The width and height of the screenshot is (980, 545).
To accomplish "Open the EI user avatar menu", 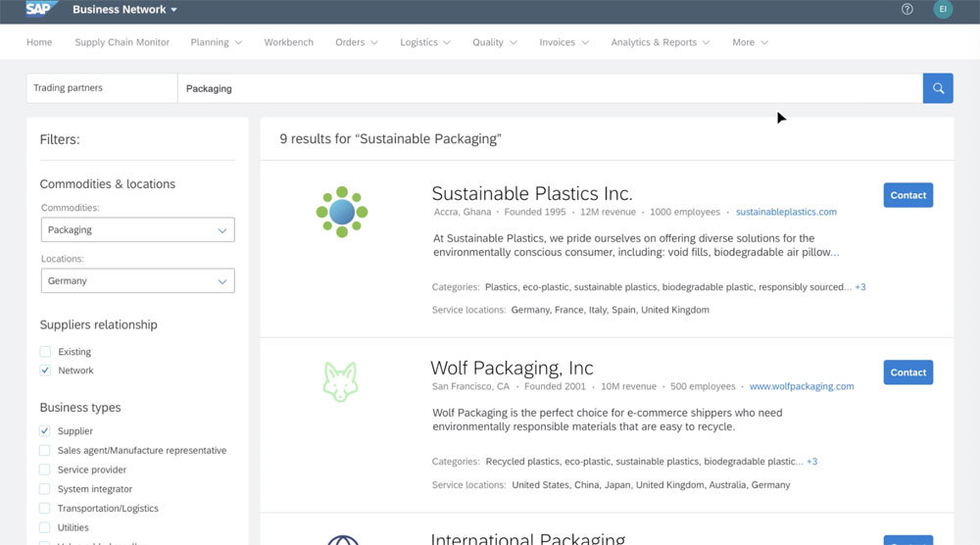I will [943, 9].
